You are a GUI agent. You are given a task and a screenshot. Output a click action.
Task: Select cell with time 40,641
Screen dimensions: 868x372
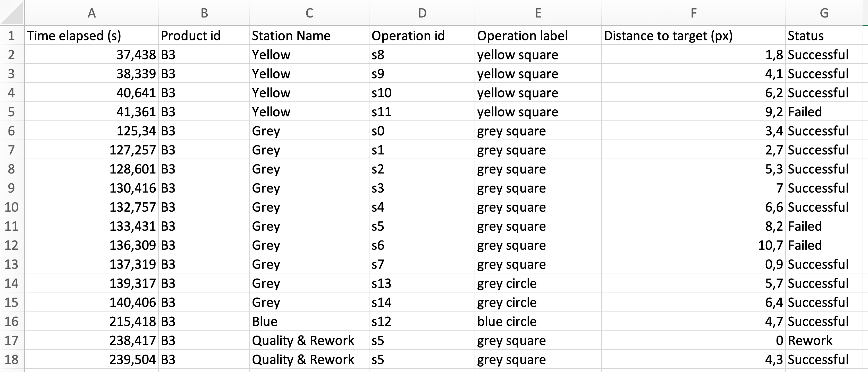coord(91,93)
